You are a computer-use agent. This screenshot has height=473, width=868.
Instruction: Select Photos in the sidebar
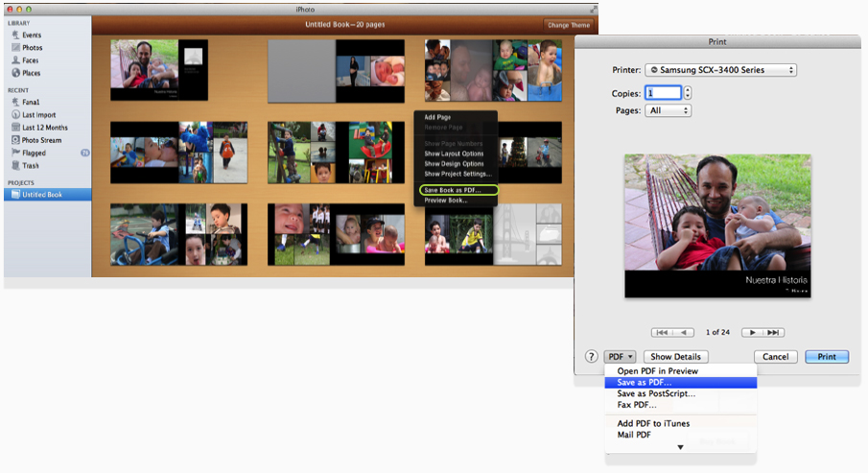click(33, 47)
